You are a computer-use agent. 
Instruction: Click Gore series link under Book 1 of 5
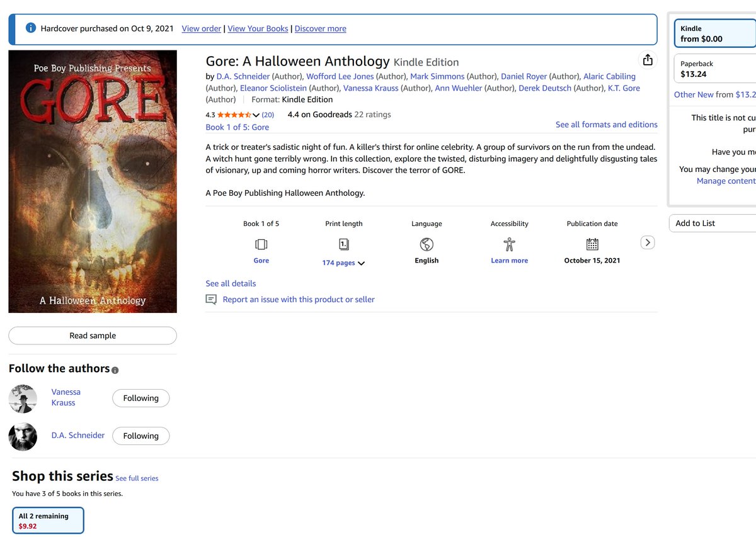pos(261,261)
